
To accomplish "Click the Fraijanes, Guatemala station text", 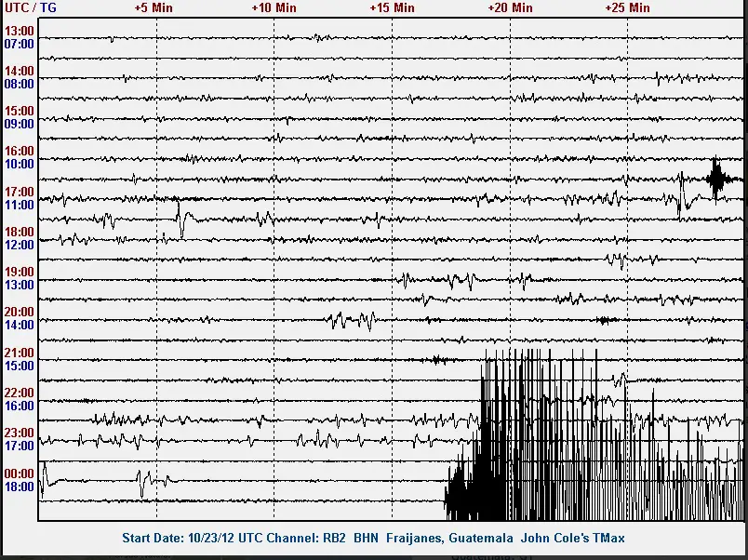I will 449,538.
